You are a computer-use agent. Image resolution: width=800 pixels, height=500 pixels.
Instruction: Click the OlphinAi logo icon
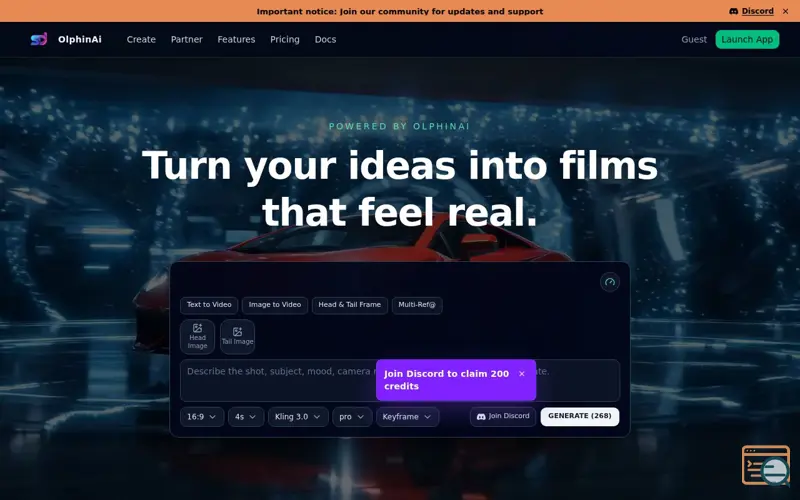pyautogui.click(x=39, y=39)
